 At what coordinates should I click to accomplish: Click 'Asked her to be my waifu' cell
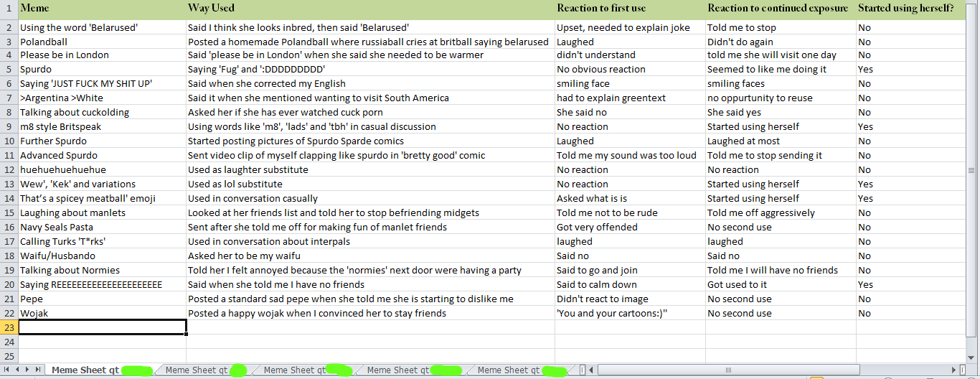(x=370, y=256)
